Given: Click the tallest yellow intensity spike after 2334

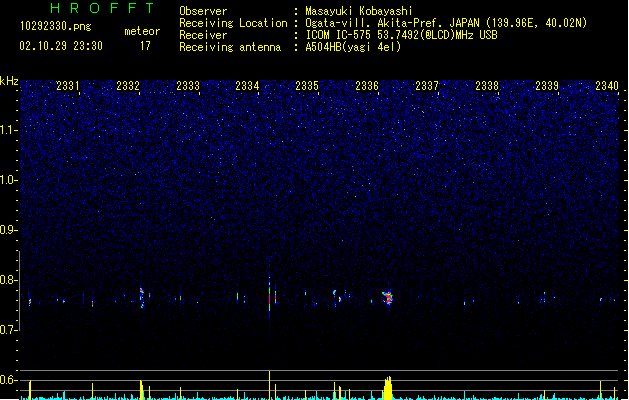Looking at the screenshot, I should click(x=270, y=385).
